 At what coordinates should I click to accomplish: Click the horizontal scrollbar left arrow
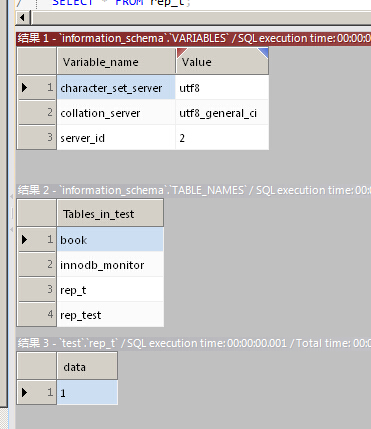click(23, 17)
